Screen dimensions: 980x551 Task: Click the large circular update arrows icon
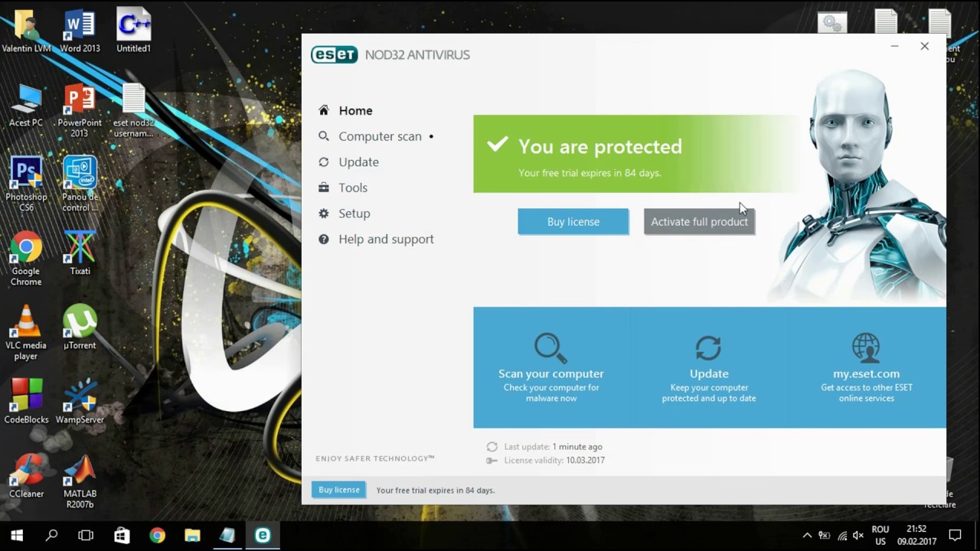[x=708, y=348]
